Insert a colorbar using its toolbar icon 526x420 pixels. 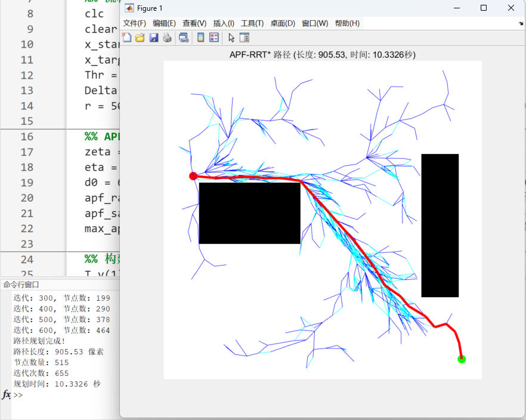pyautogui.click(x=200, y=37)
